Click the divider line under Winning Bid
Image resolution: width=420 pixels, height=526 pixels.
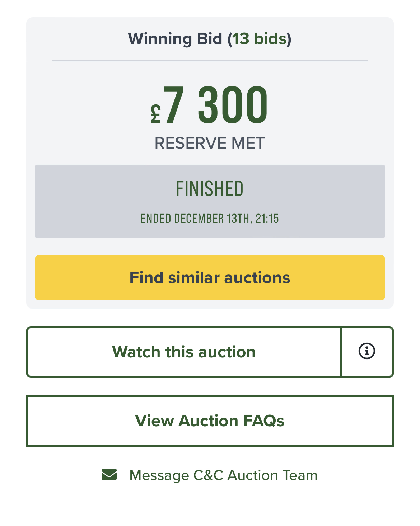coord(210,61)
